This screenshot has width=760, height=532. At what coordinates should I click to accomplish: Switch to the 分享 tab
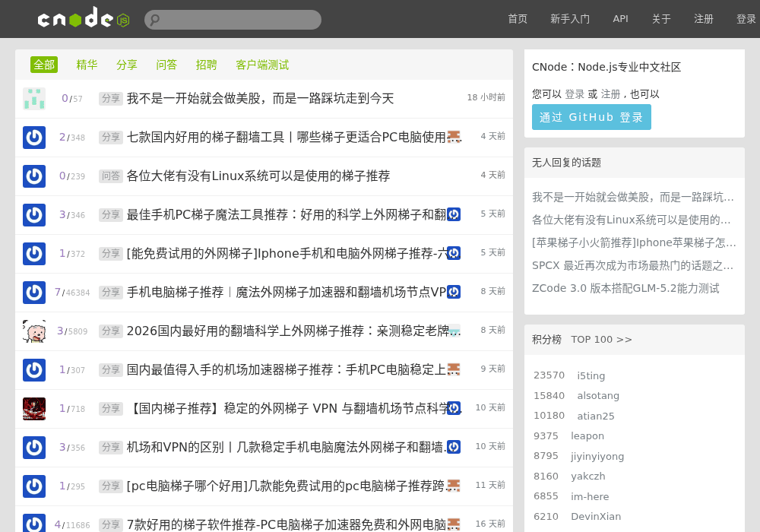[x=126, y=65]
